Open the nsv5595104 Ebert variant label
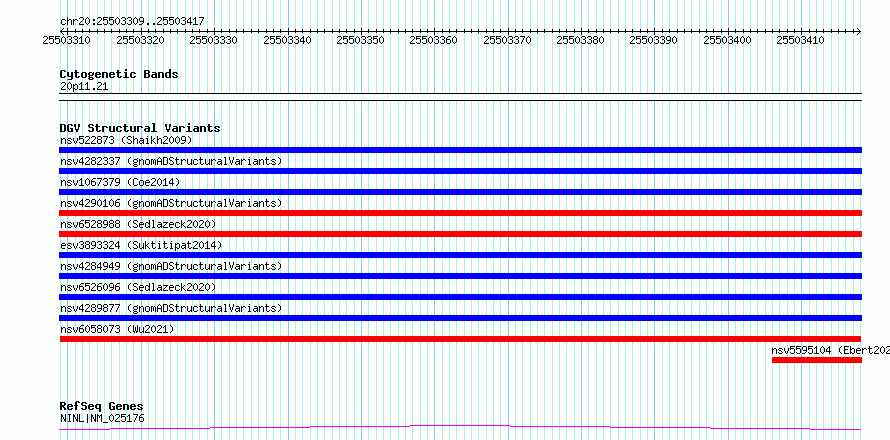This screenshot has width=890, height=440. coord(830,350)
